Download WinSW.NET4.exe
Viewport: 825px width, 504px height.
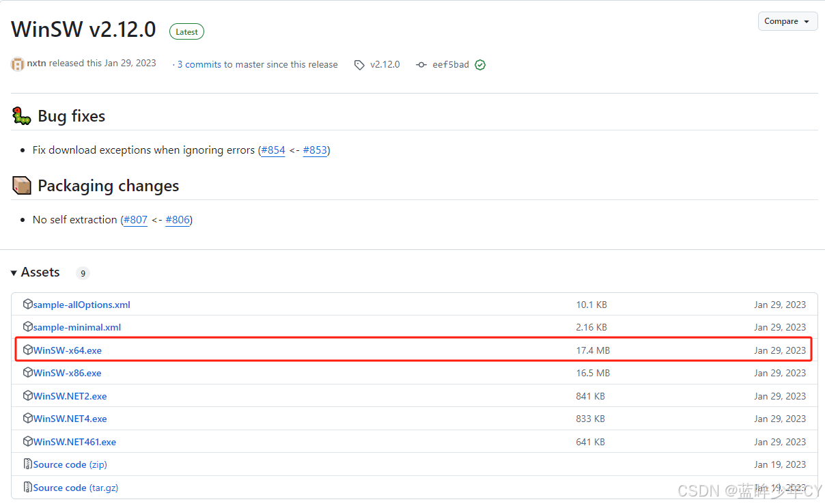tap(70, 419)
